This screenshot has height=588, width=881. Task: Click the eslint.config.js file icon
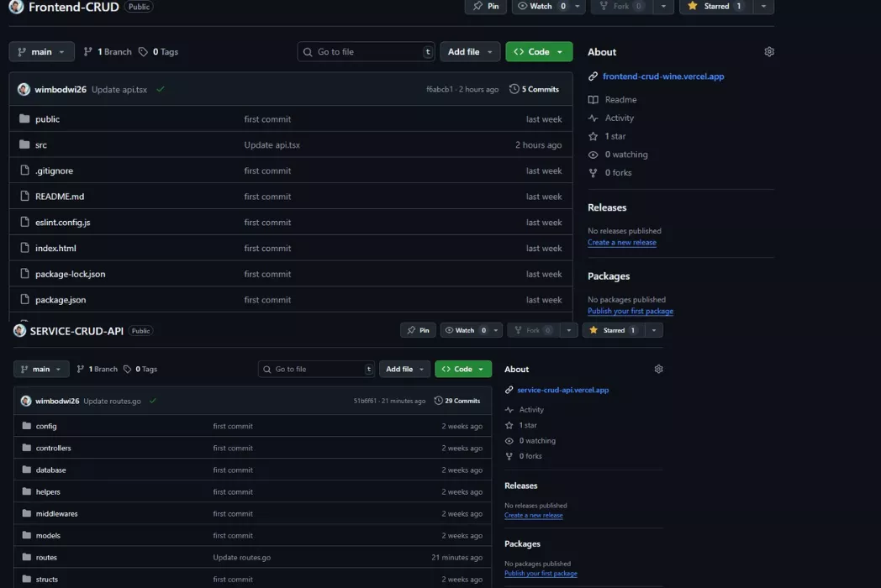click(x=24, y=222)
